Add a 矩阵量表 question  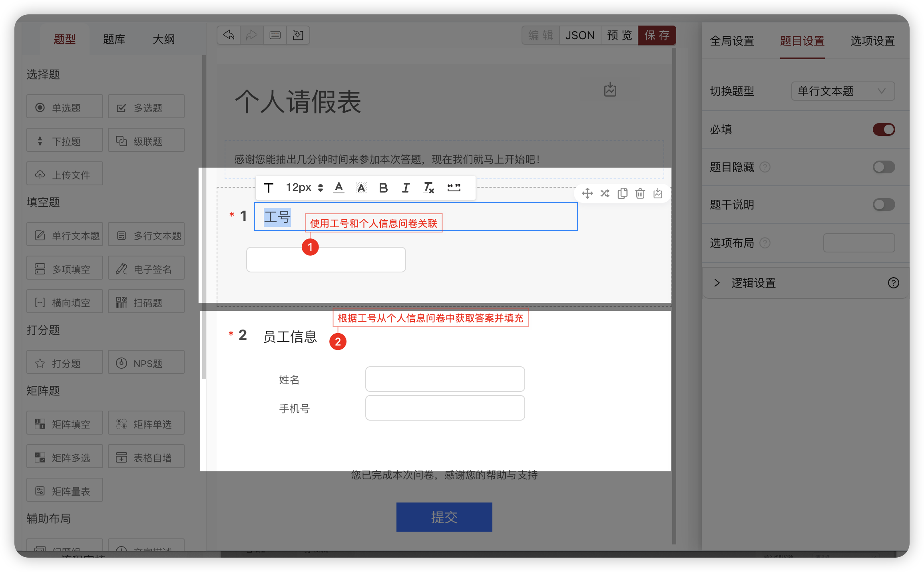point(65,490)
